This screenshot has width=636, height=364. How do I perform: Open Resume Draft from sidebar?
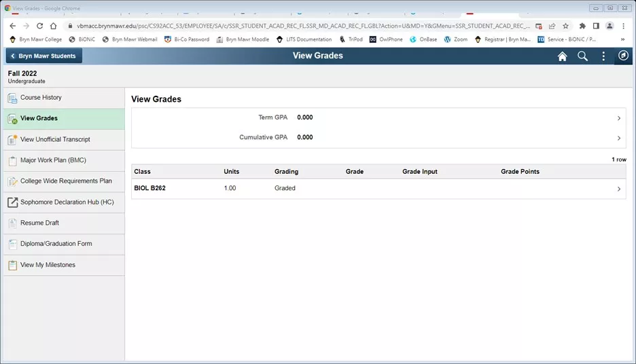point(64,223)
